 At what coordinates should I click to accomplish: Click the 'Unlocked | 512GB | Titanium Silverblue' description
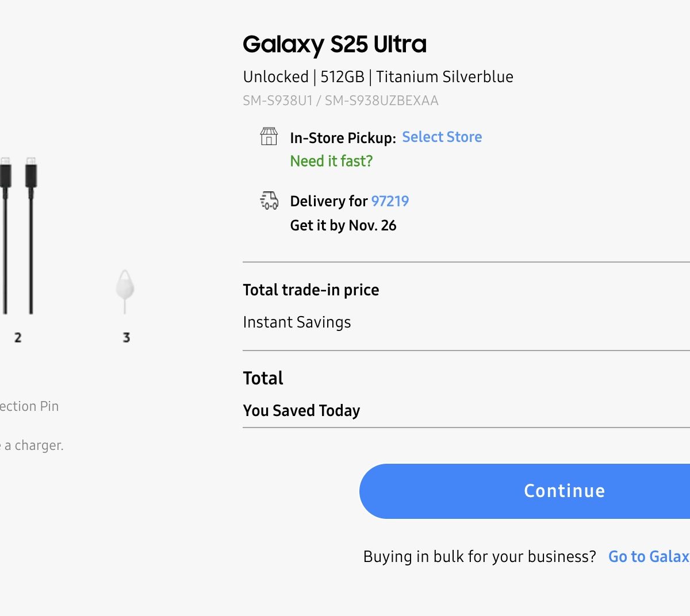pos(378,76)
